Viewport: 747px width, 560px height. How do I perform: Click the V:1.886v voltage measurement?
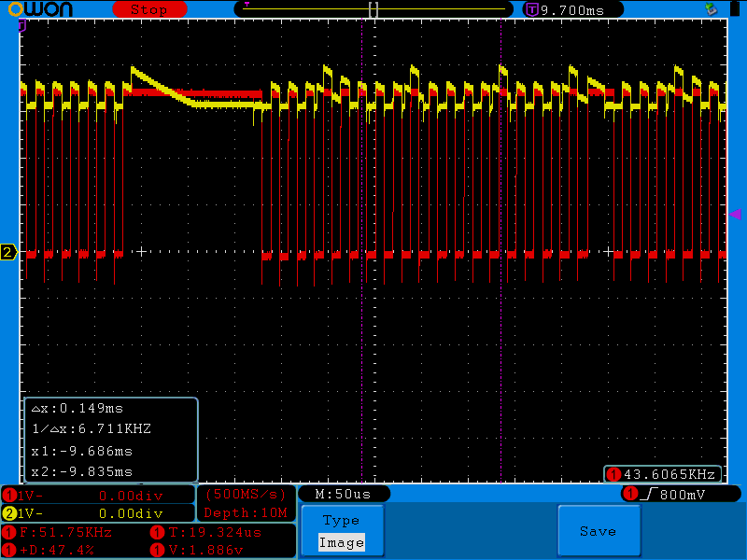pyautogui.click(x=205, y=550)
